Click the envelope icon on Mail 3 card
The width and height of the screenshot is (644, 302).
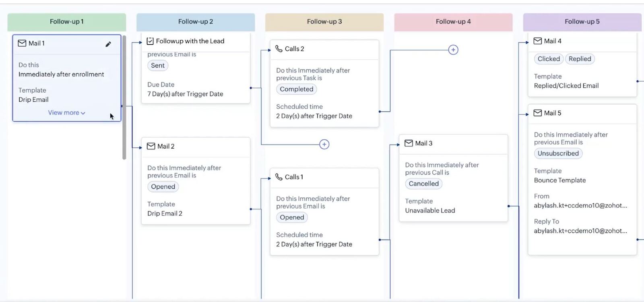(409, 143)
